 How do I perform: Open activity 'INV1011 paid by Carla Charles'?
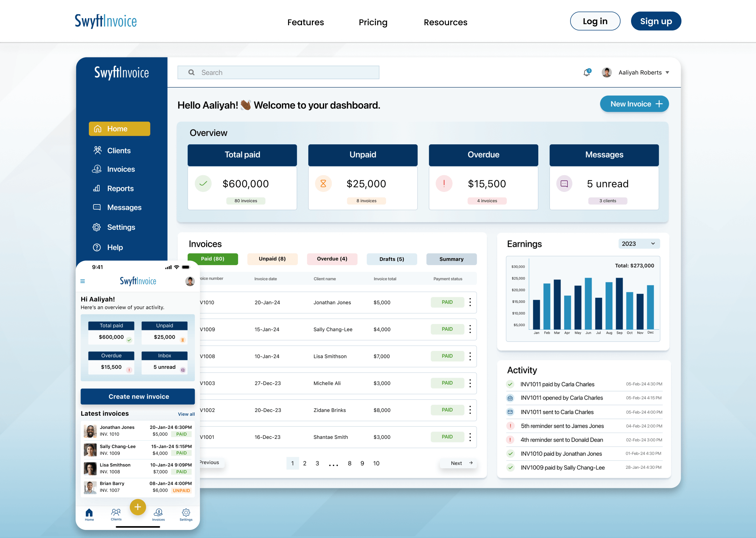(584, 384)
